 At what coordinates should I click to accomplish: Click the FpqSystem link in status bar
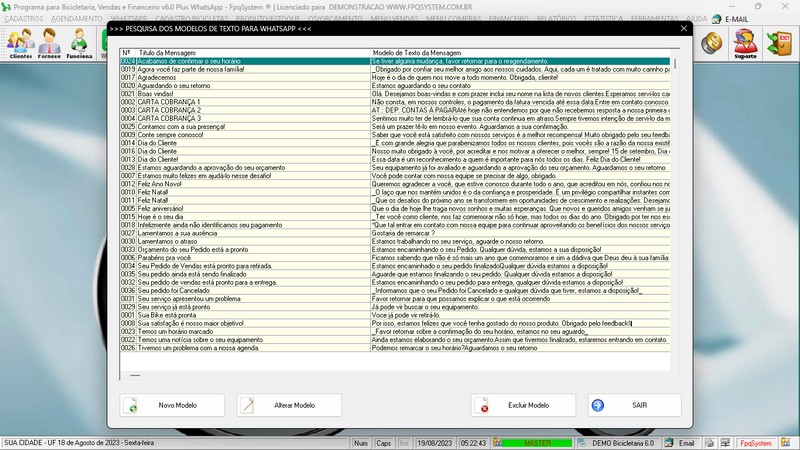click(x=756, y=443)
